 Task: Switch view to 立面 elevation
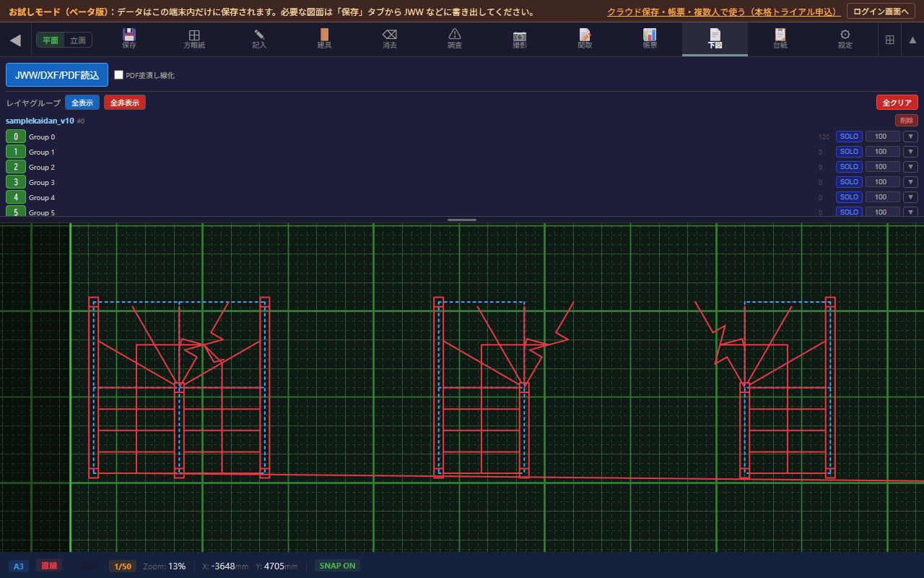(x=78, y=40)
